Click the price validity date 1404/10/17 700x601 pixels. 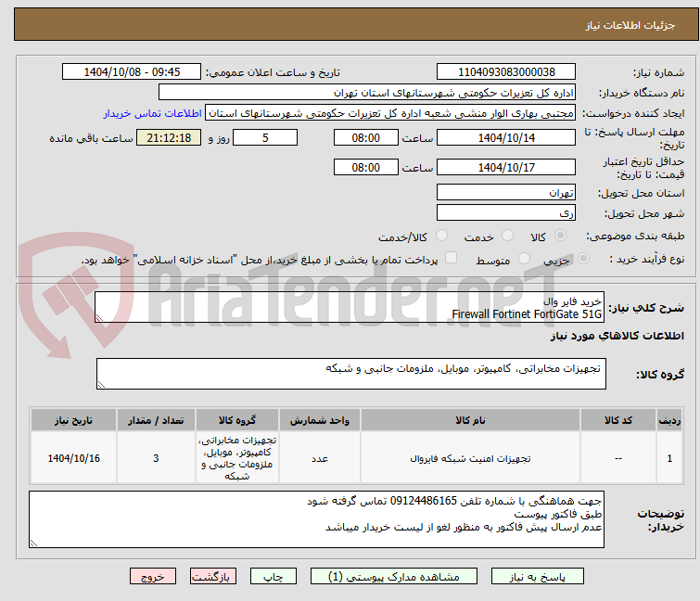506,167
